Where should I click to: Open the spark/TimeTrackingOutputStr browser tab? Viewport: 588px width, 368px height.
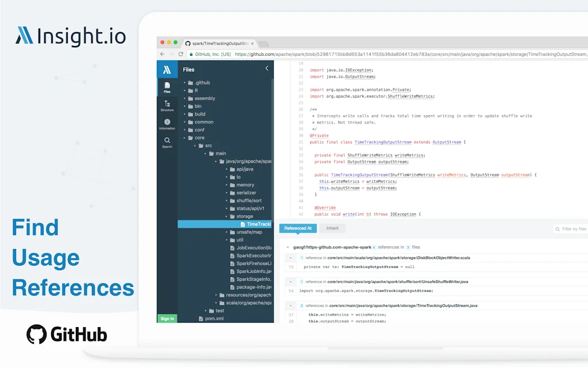215,43
